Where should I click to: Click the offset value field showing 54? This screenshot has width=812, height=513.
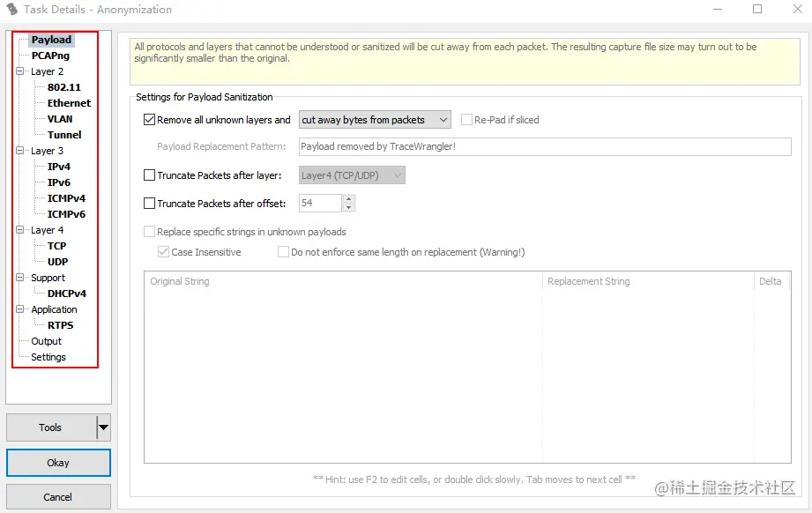coord(320,203)
